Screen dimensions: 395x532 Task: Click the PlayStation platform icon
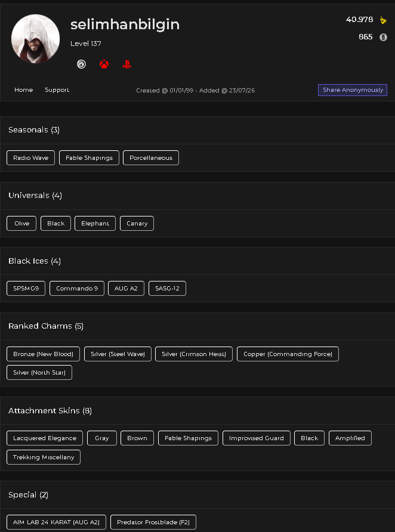[126, 64]
